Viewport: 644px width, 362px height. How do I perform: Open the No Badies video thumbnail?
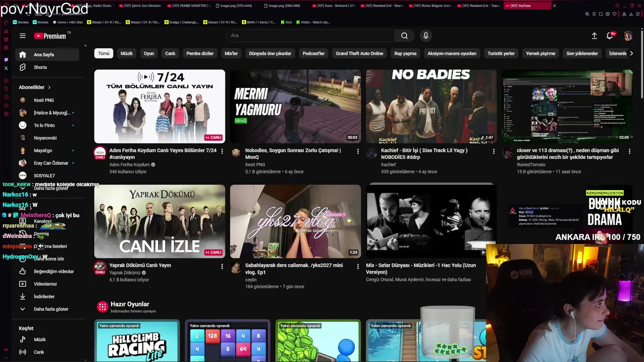[431, 106]
